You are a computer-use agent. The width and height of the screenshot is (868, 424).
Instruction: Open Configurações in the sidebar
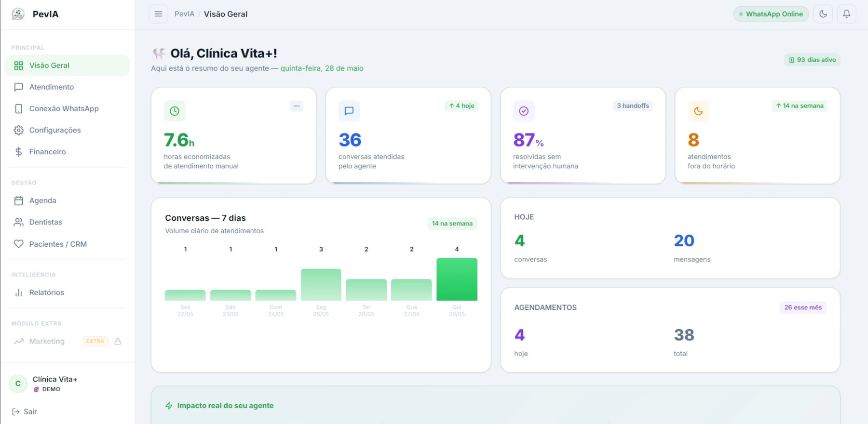[x=68, y=130]
